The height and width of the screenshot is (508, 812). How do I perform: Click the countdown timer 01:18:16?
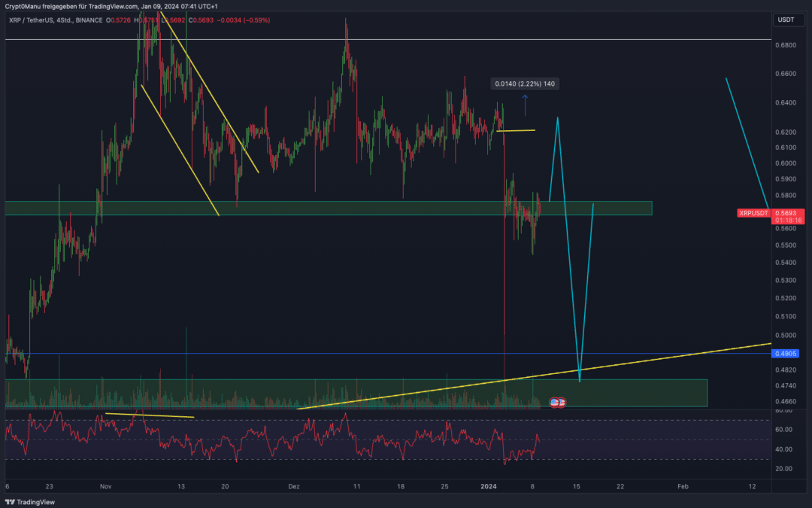point(788,221)
